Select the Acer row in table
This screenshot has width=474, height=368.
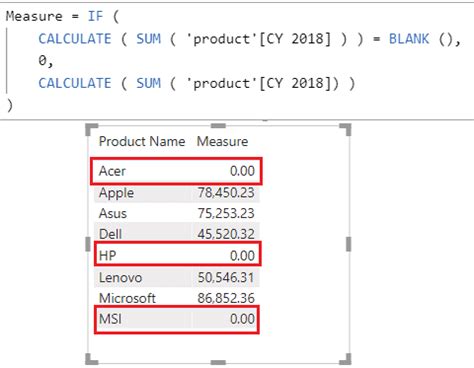pyautogui.click(x=176, y=171)
